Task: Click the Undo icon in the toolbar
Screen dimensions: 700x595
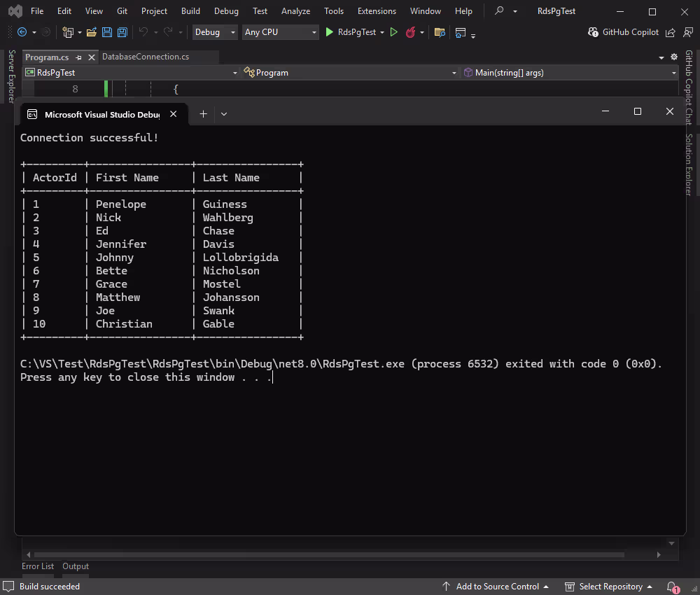Action: pos(145,32)
